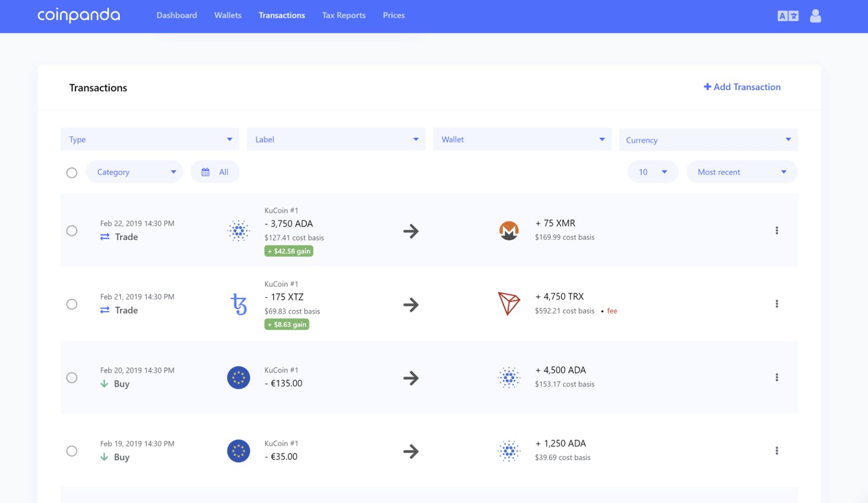This screenshot has width=868, height=503.
Task: Click the Feb 22, 2019 14:30 PM date
Action: (137, 223)
